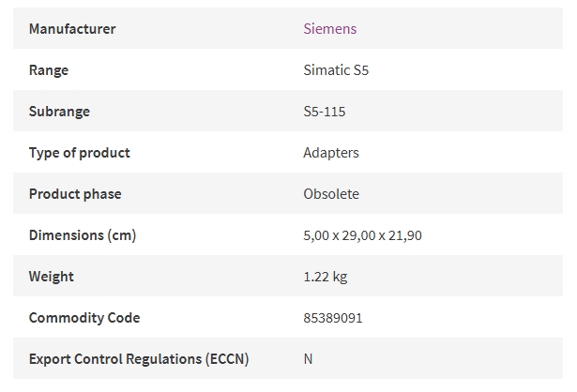The height and width of the screenshot is (392, 577).
Task: Select the 1.22 kg weight value
Action: point(326,277)
